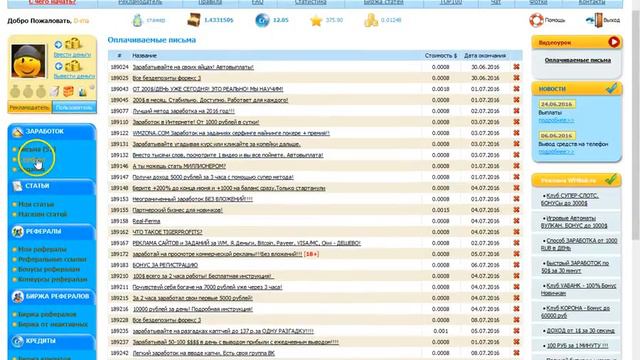Click the green money bag status icon
This screenshot has width=640, height=360.
[138, 20]
